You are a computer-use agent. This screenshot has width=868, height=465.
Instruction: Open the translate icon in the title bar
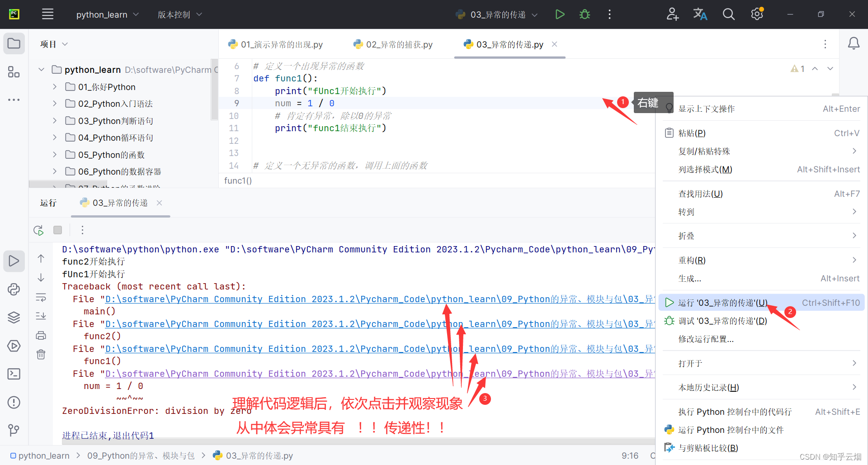(700, 14)
